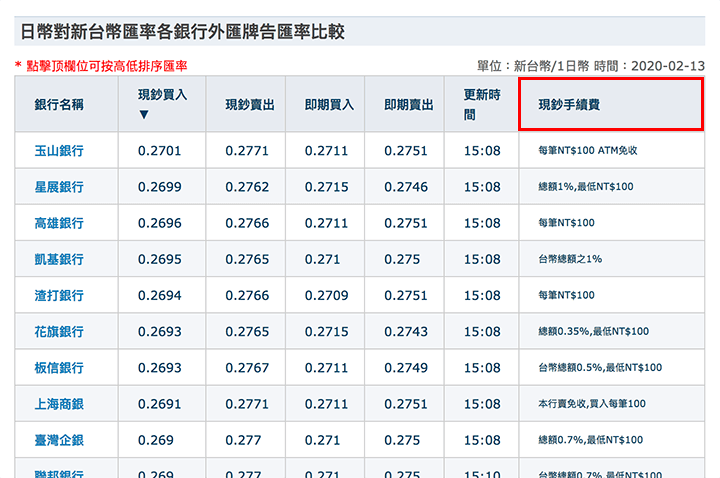Select 星展銀行 cash buy rate 0.2699
The width and height of the screenshot is (720, 478).
coord(159,187)
